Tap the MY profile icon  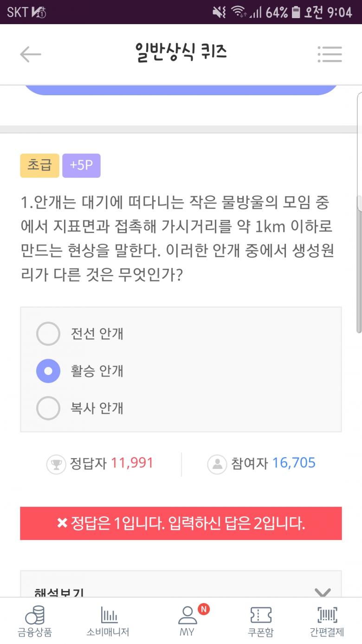coord(187,615)
